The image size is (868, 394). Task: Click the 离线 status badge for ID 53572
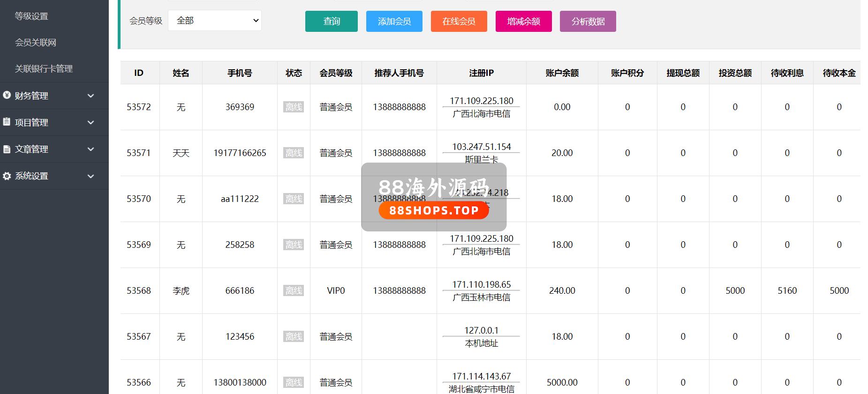(294, 107)
